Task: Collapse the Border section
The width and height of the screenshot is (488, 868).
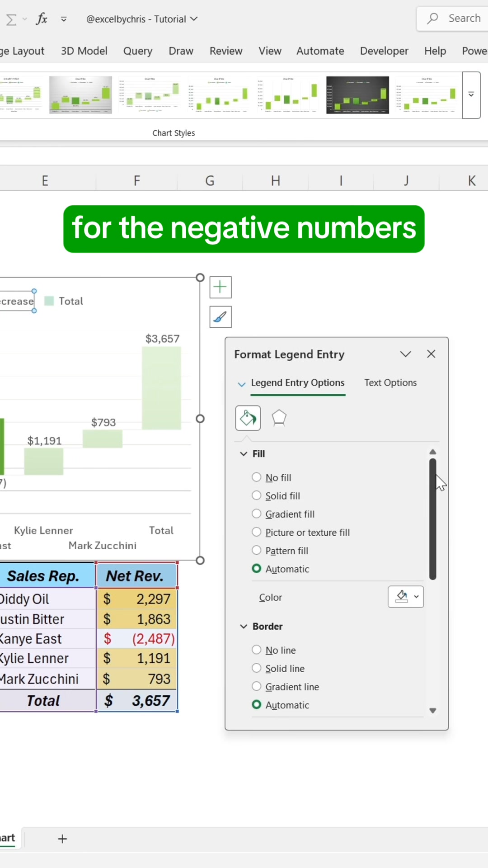Action: (244, 627)
